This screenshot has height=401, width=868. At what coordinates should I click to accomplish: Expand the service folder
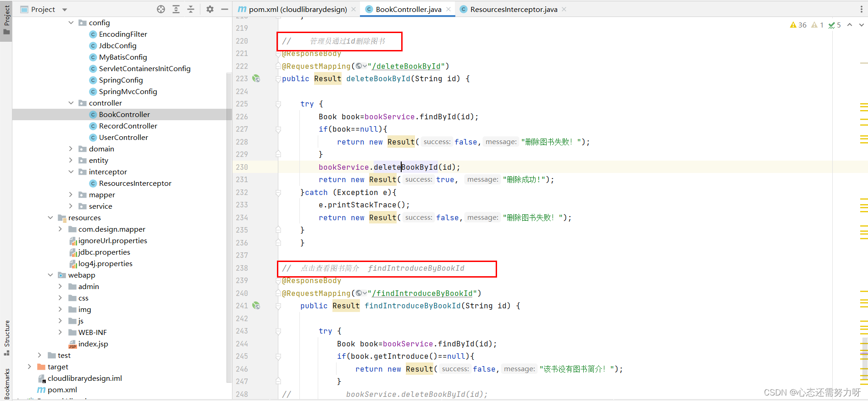coord(71,206)
